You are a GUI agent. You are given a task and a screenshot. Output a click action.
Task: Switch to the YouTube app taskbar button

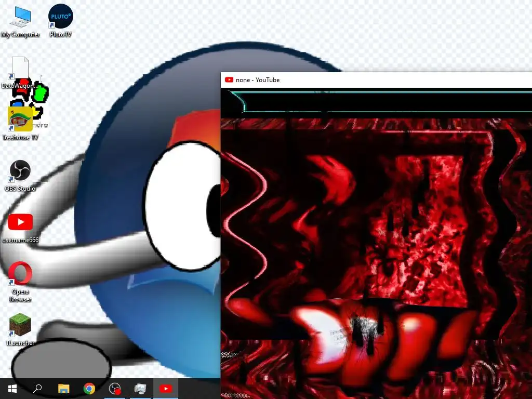pos(166,389)
